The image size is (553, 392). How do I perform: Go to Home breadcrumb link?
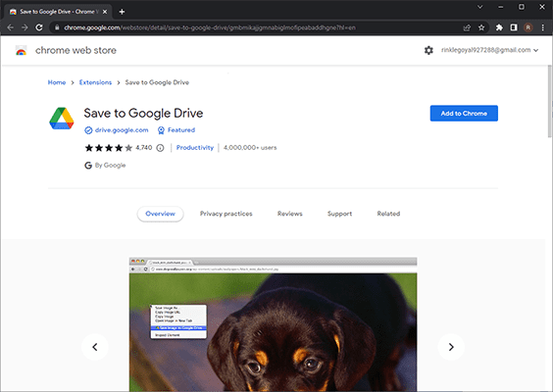(x=57, y=82)
